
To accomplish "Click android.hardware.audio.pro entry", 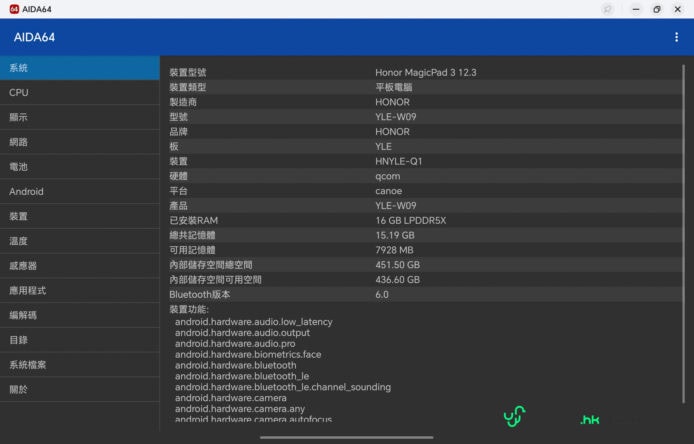I will (x=235, y=344).
